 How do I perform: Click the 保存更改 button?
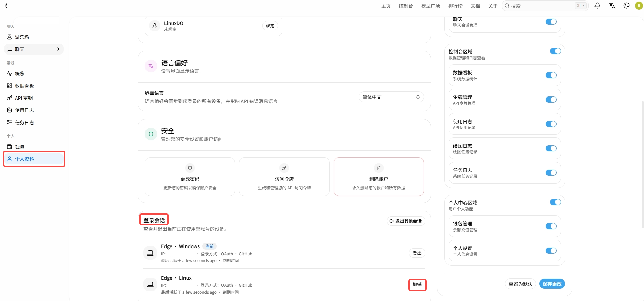(x=552, y=284)
